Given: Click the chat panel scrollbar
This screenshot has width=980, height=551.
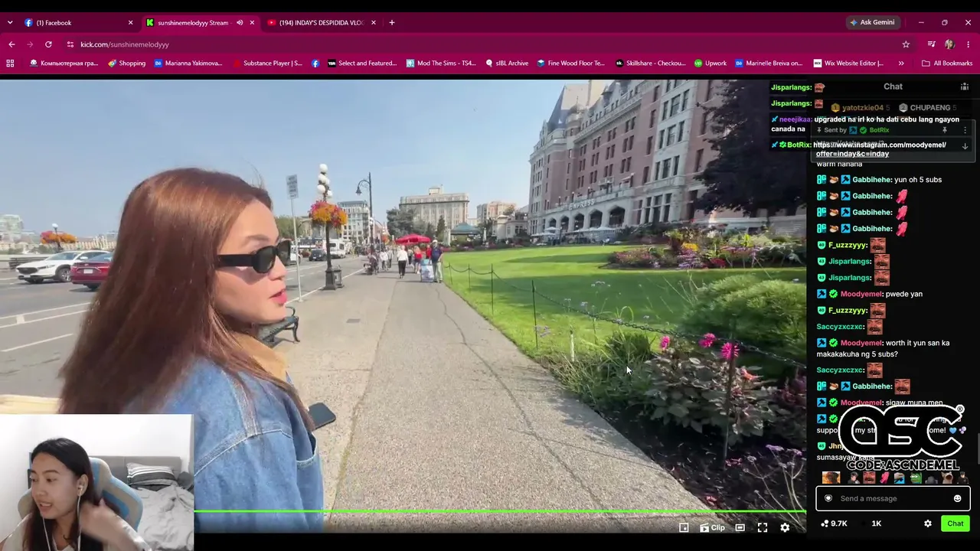Looking at the screenshot, I should (977, 448).
